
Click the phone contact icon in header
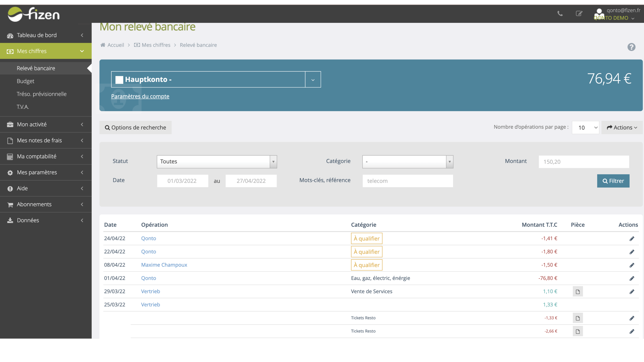point(560,14)
